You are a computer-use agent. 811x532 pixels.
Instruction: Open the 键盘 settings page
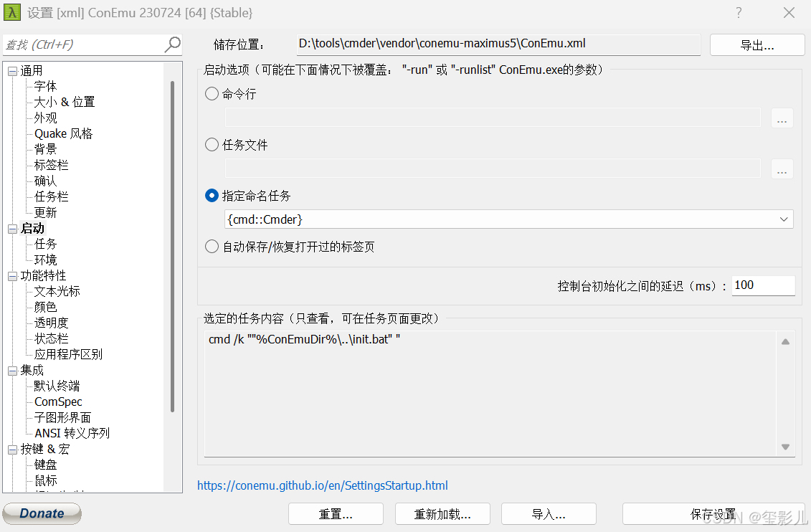45,465
